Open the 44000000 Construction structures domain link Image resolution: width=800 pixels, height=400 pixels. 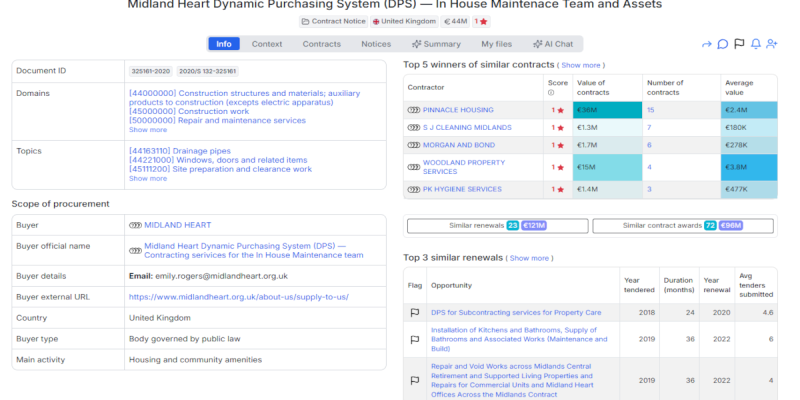tap(244, 98)
